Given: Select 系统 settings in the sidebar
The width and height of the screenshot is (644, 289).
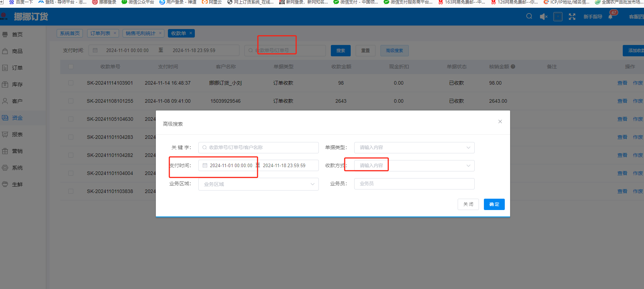Looking at the screenshot, I should 17,168.
